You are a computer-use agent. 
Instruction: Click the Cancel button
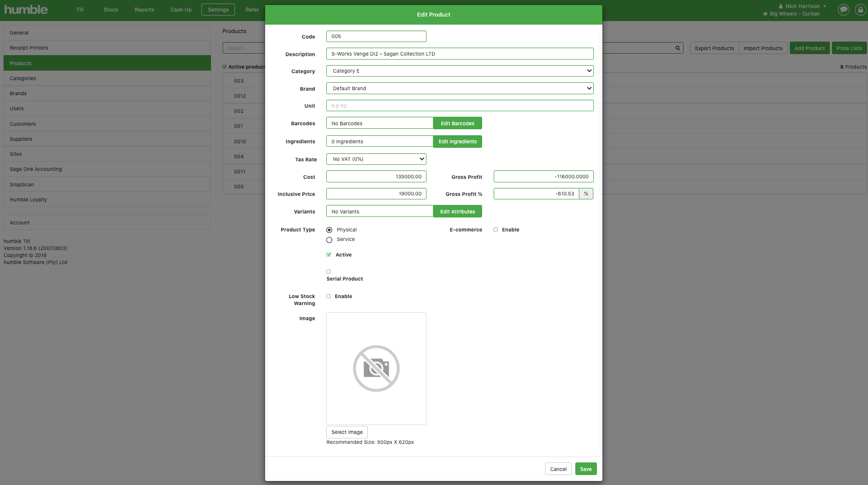[x=558, y=469]
